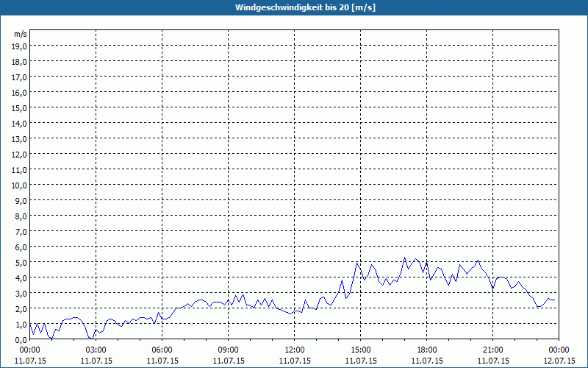This screenshot has height=368, width=588.
Task: Click the "5,0" y-axis value
Action: tap(21, 263)
